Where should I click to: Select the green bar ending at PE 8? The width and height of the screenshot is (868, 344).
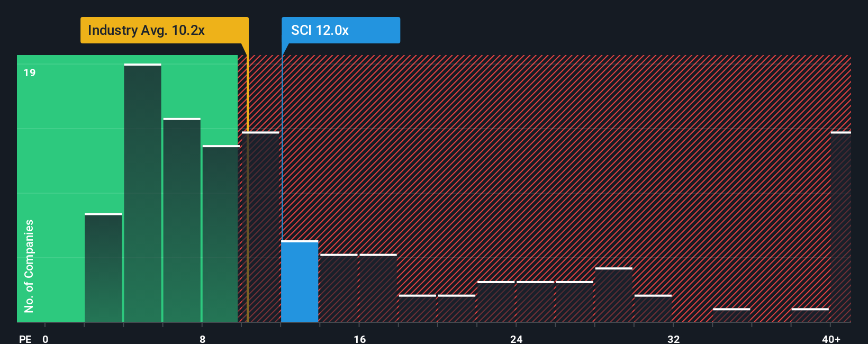point(182,220)
